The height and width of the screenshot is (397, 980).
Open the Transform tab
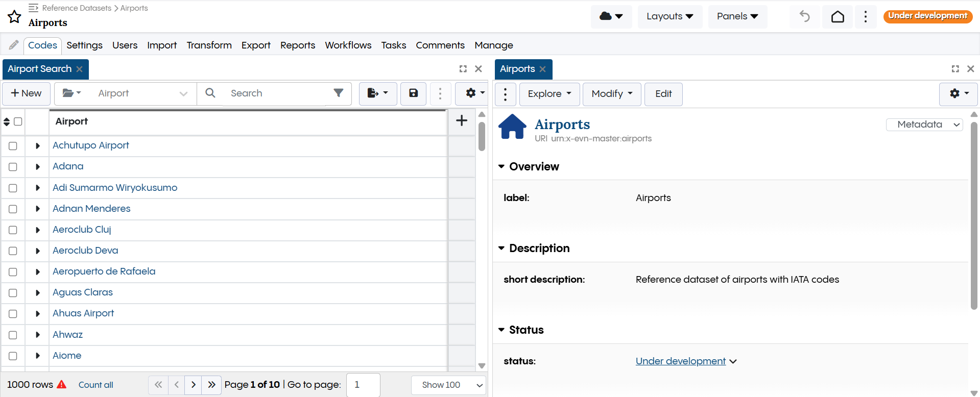click(209, 45)
